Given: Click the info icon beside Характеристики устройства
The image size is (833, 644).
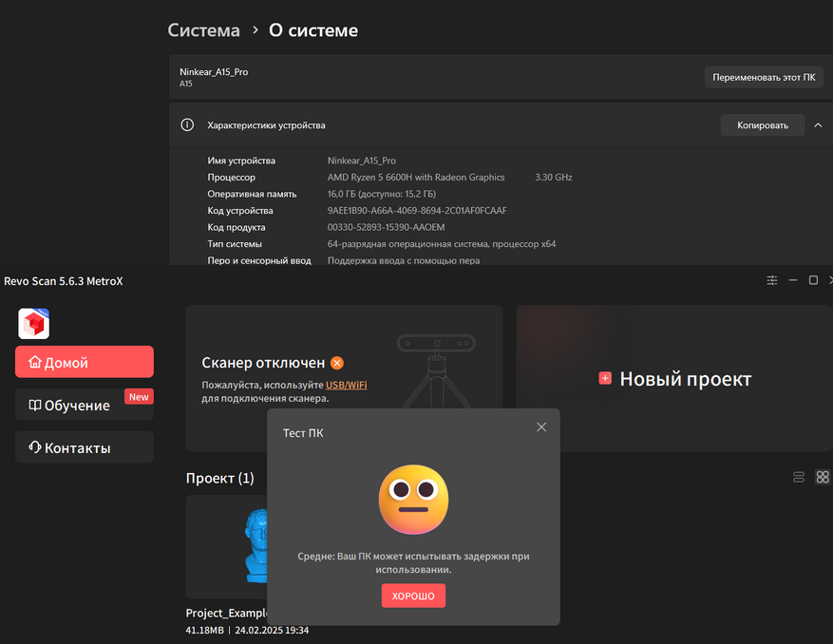Looking at the screenshot, I should coord(187,124).
